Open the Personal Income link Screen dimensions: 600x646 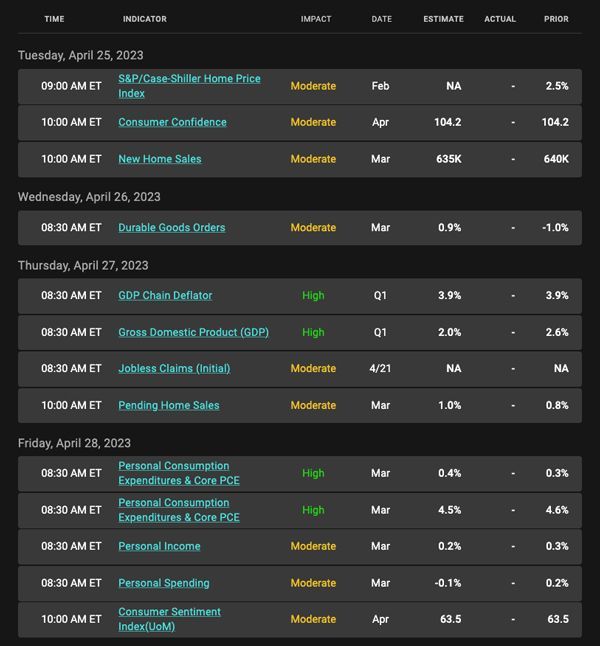pos(159,546)
